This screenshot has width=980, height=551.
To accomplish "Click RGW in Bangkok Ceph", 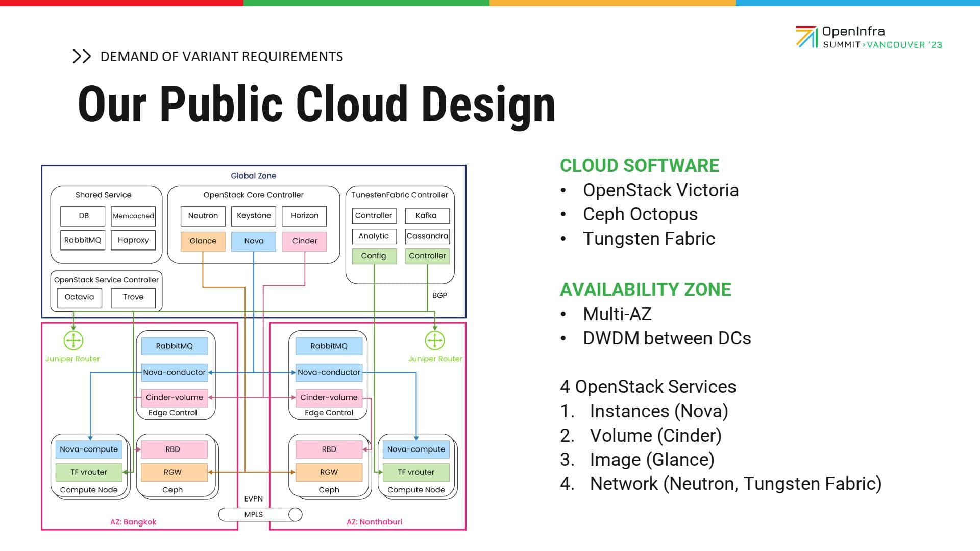I will pos(175,472).
